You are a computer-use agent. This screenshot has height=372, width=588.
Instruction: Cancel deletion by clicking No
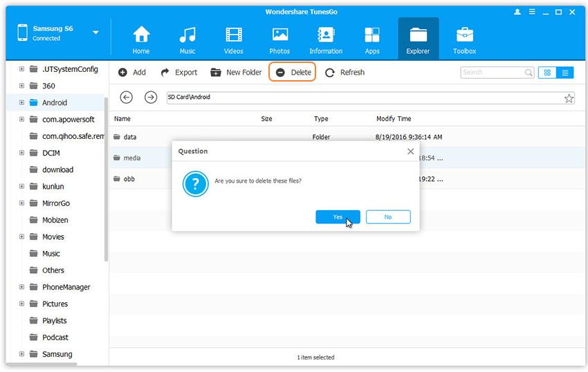pos(388,217)
